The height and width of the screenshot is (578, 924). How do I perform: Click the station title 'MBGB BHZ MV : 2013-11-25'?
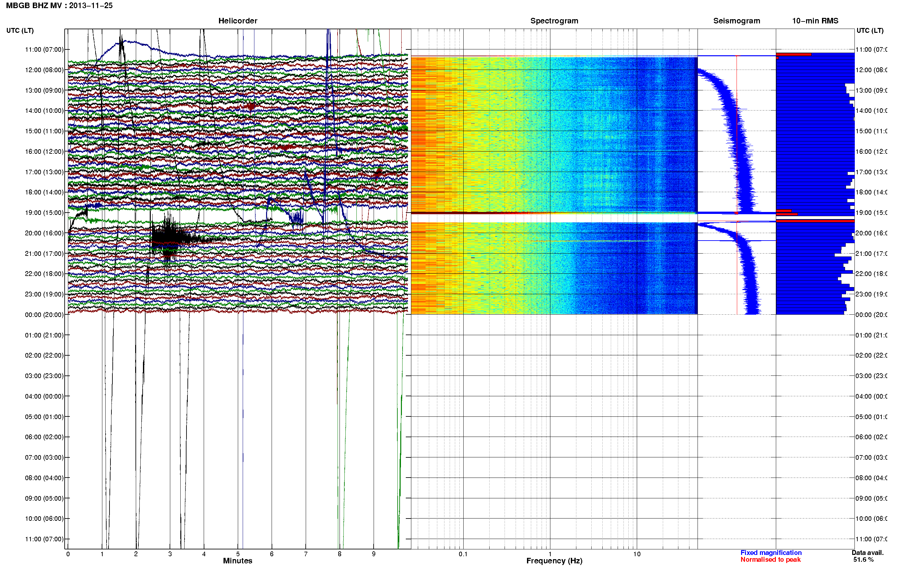[x=59, y=6]
